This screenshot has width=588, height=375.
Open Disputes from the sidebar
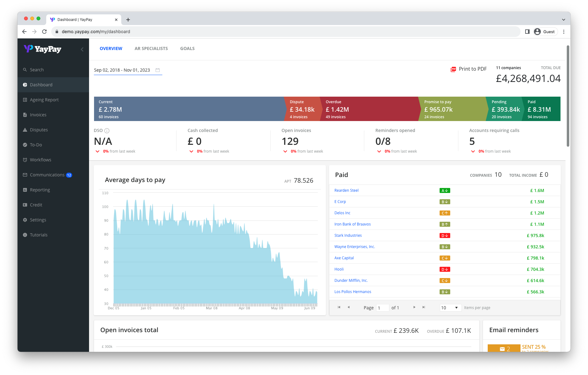click(39, 130)
